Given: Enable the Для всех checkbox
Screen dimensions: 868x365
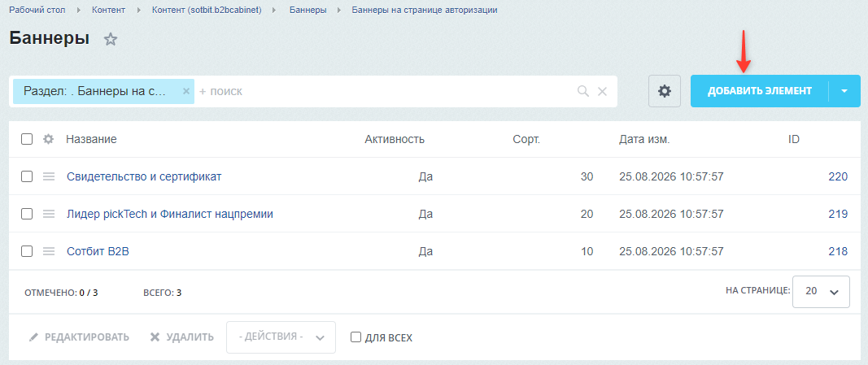Looking at the screenshot, I should tap(356, 337).
